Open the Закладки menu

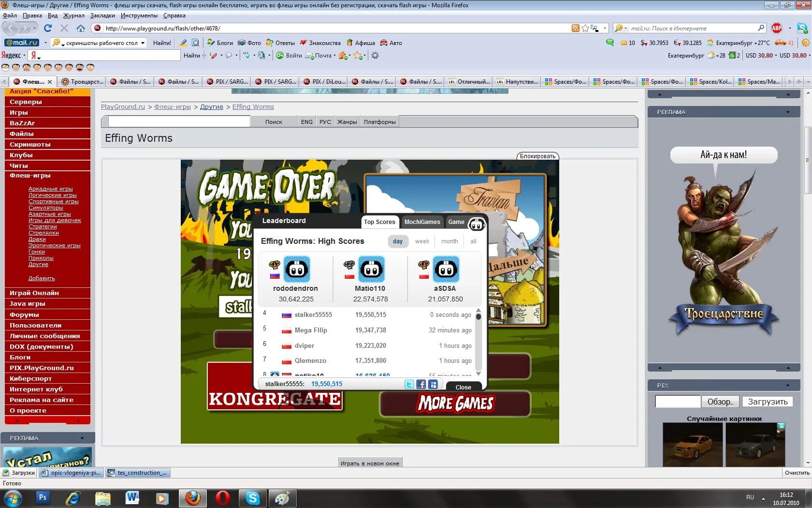pyautogui.click(x=102, y=15)
